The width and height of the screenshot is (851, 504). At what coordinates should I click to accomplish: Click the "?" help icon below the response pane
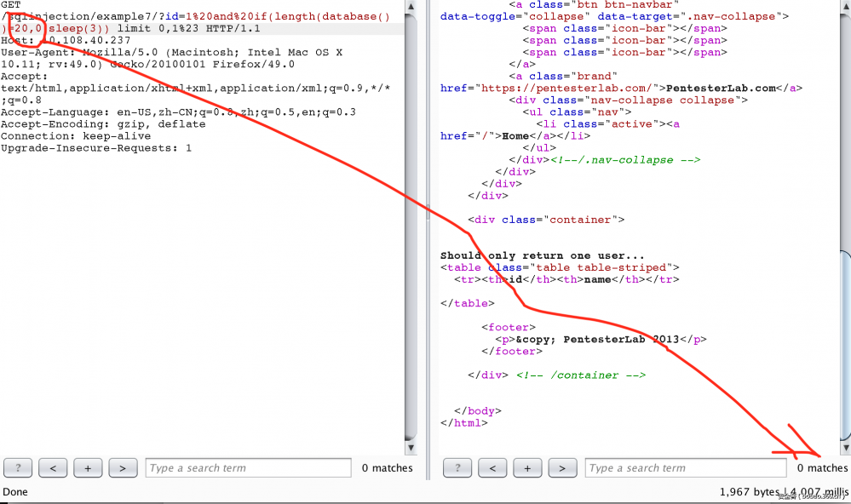point(457,467)
